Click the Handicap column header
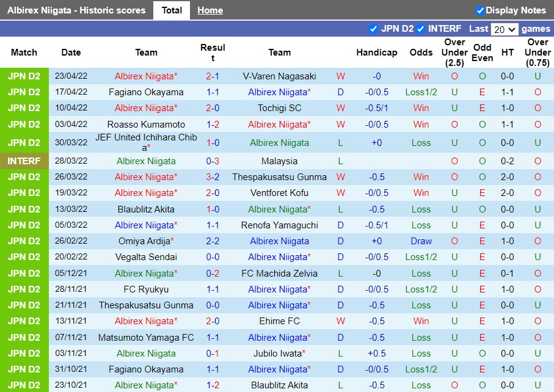The height and width of the screenshot is (392, 554). tap(377, 53)
